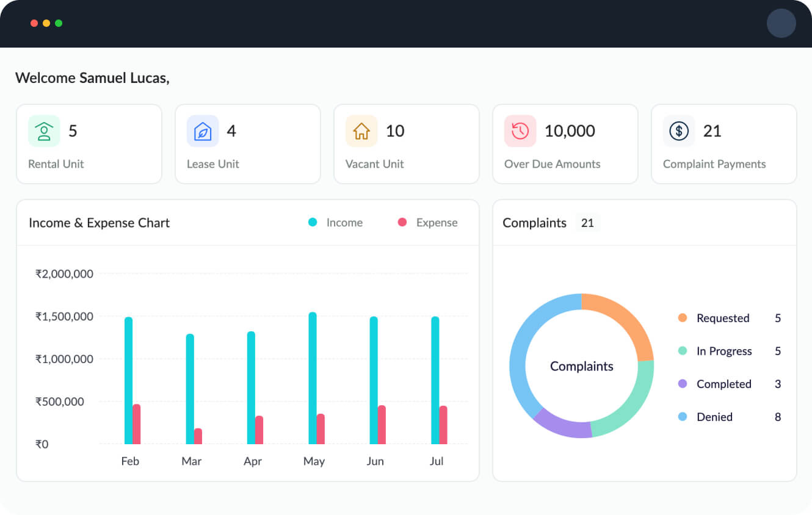The image size is (812, 515).
Task: Toggle the Expense legend in the chart
Action: (x=427, y=222)
